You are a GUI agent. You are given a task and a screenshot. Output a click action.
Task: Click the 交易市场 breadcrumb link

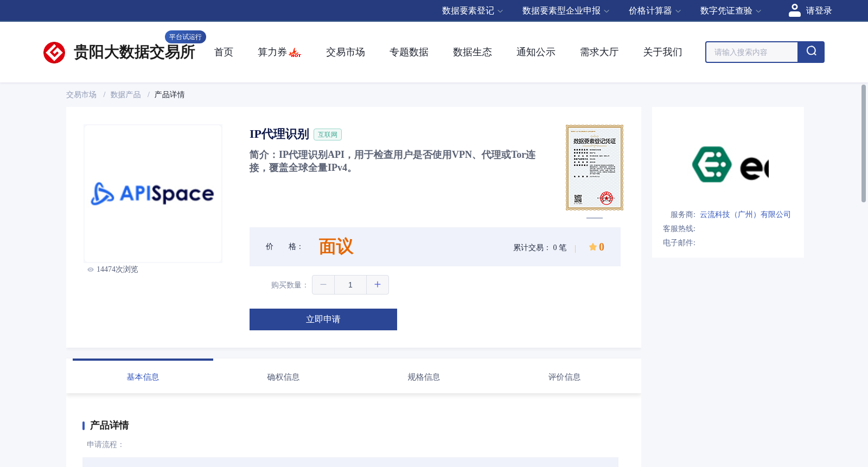coord(81,95)
